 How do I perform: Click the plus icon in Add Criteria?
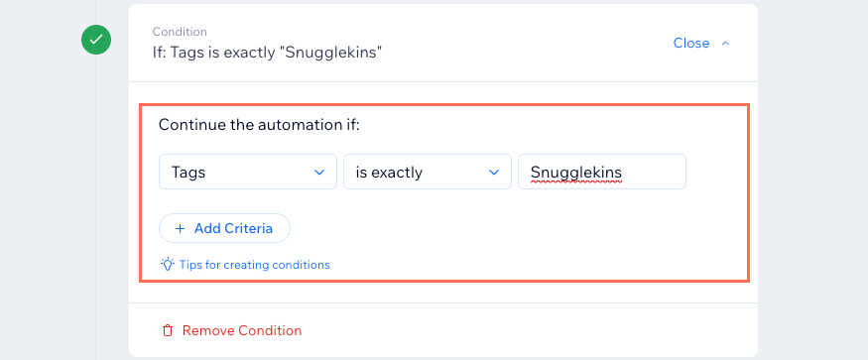pos(180,228)
